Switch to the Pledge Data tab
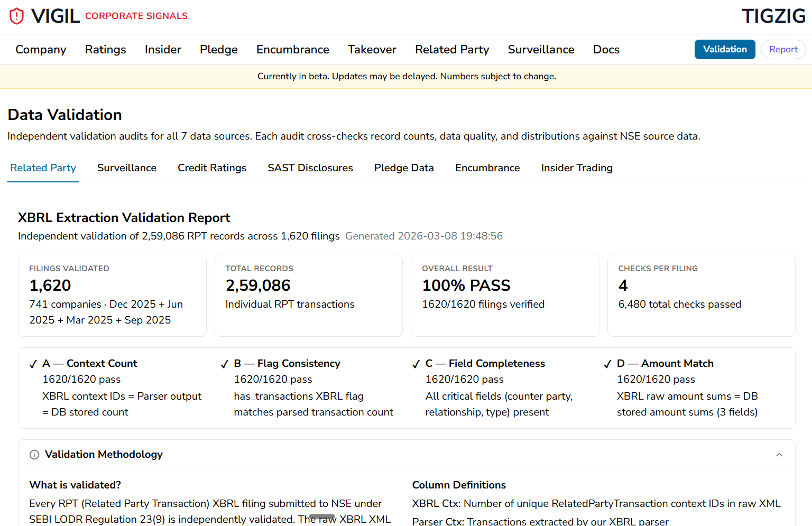The height and width of the screenshot is (526, 812). click(x=404, y=168)
